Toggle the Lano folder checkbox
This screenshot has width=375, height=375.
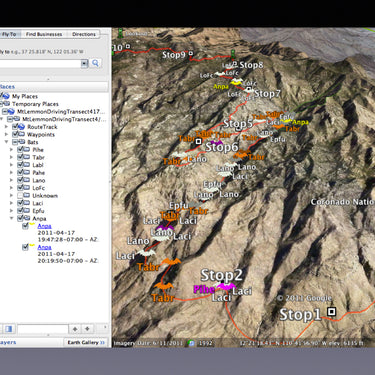click(x=20, y=180)
